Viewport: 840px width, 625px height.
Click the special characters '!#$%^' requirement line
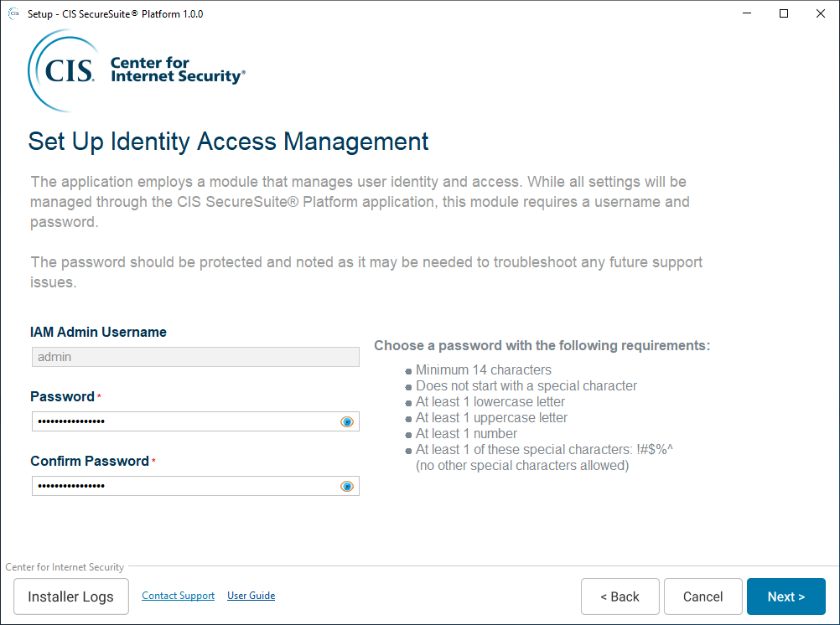(544, 450)
